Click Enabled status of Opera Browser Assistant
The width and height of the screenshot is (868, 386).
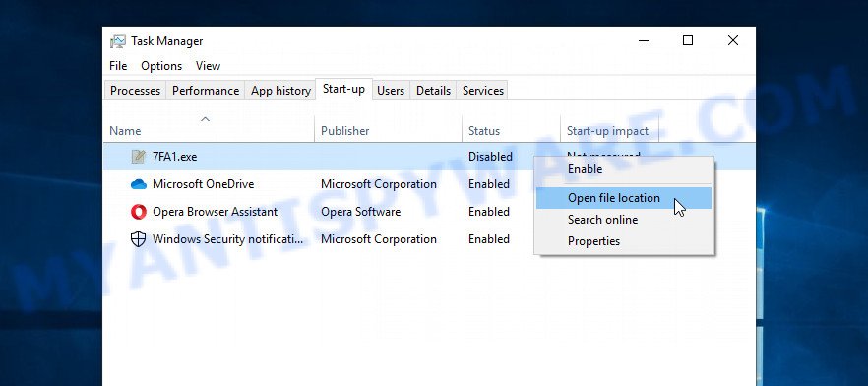(x=489, y=212)
